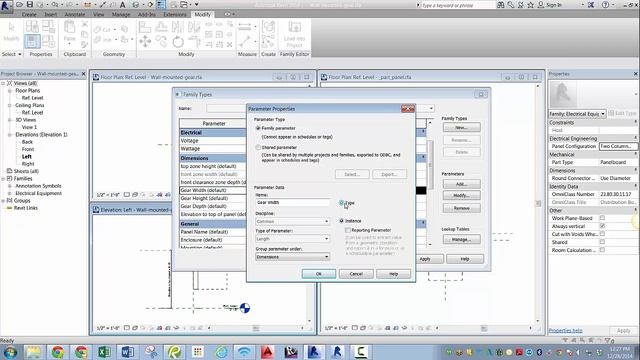This screenshot has height=360, width=640.
Task: Select Left elevation in Project Browser
Action: tap(27, 157)
